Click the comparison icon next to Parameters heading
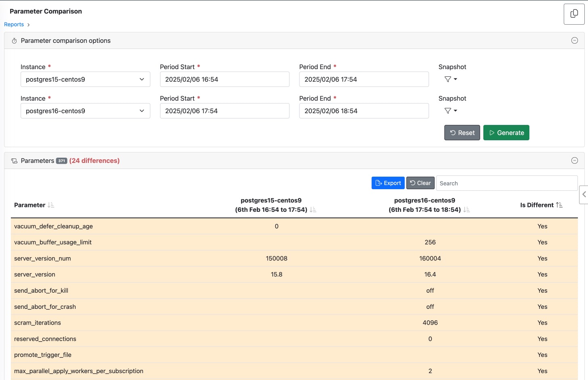The height and width of the screenshot is (380, 588). tap(14, 160)
